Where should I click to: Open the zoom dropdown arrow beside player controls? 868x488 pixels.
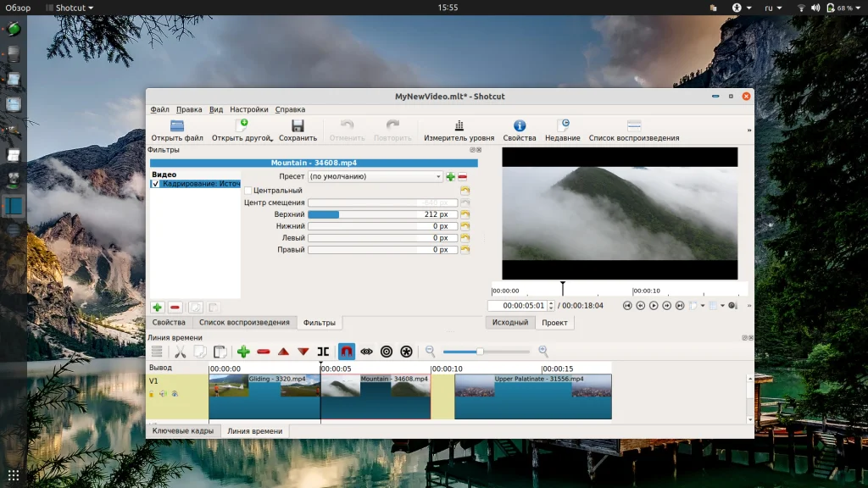[702, 306]
